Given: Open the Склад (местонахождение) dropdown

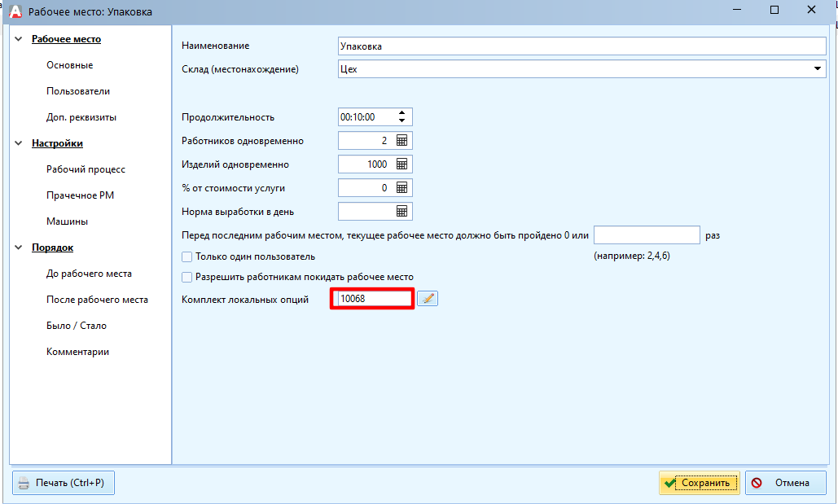Looking at the screenshot, I should click(x=818, y=69).
